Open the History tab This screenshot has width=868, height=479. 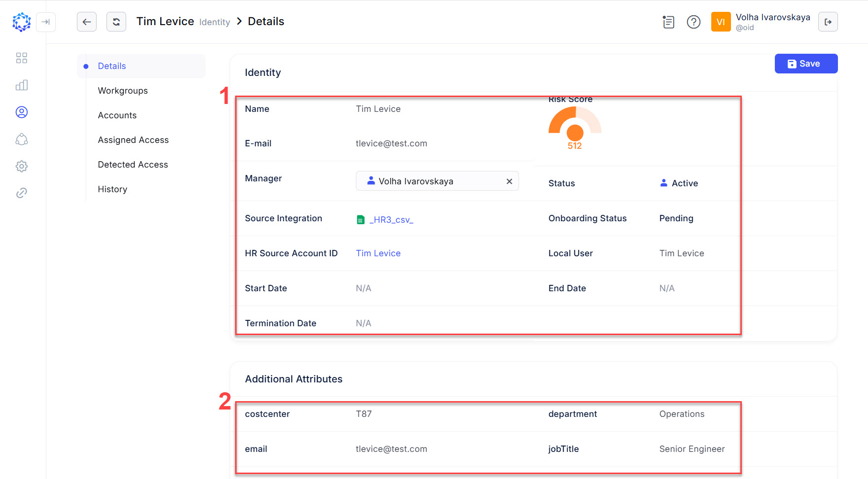click(x=112, y=189)
